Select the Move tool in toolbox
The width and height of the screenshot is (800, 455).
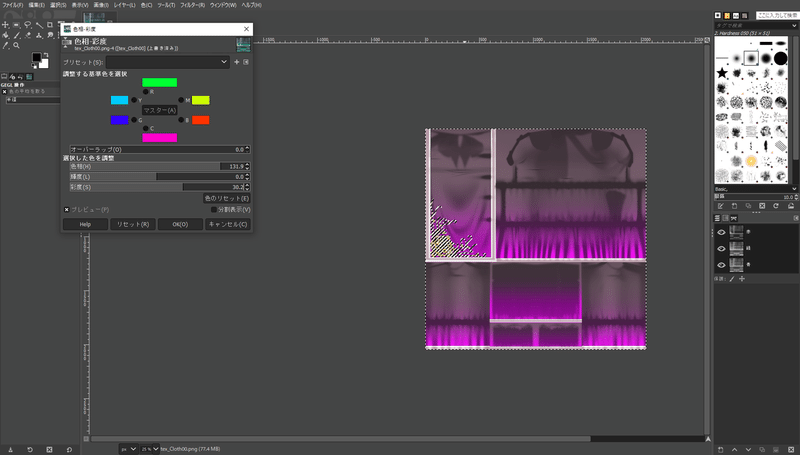coord(6,24)
